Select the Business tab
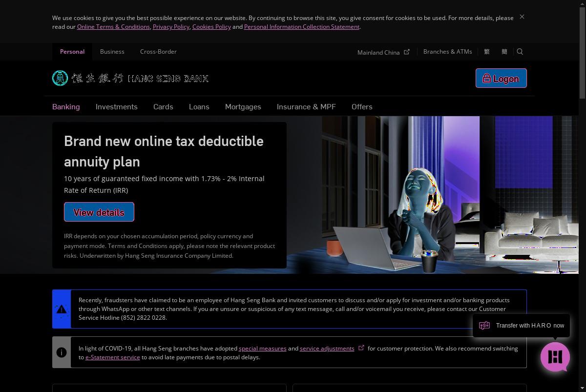This screenshot has height=392, width=586. 112,52
